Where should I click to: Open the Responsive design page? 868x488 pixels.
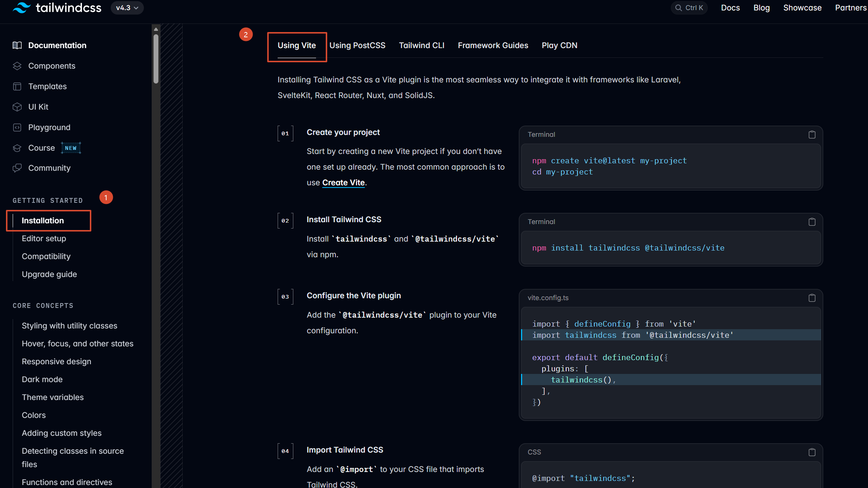[x=56, y=362]
